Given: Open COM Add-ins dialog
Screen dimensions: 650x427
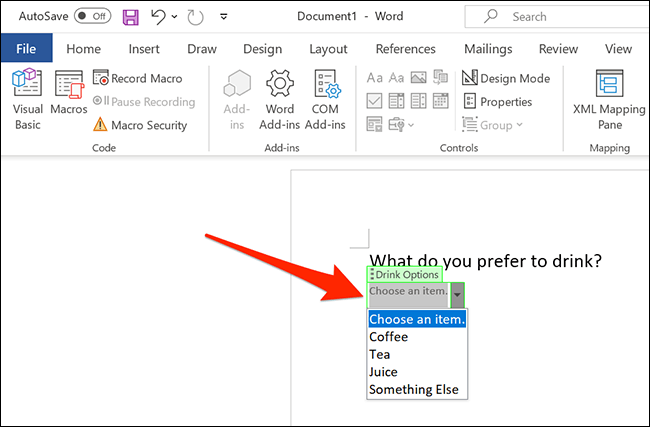Looking at the screenshot, I should pyautogui.click(x=326, y=100).
